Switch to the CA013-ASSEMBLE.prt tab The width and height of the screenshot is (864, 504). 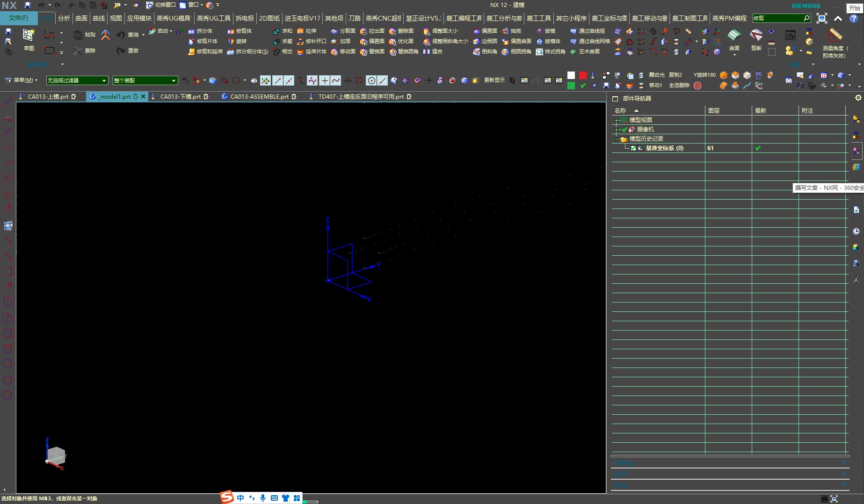[x=260, y=96]
